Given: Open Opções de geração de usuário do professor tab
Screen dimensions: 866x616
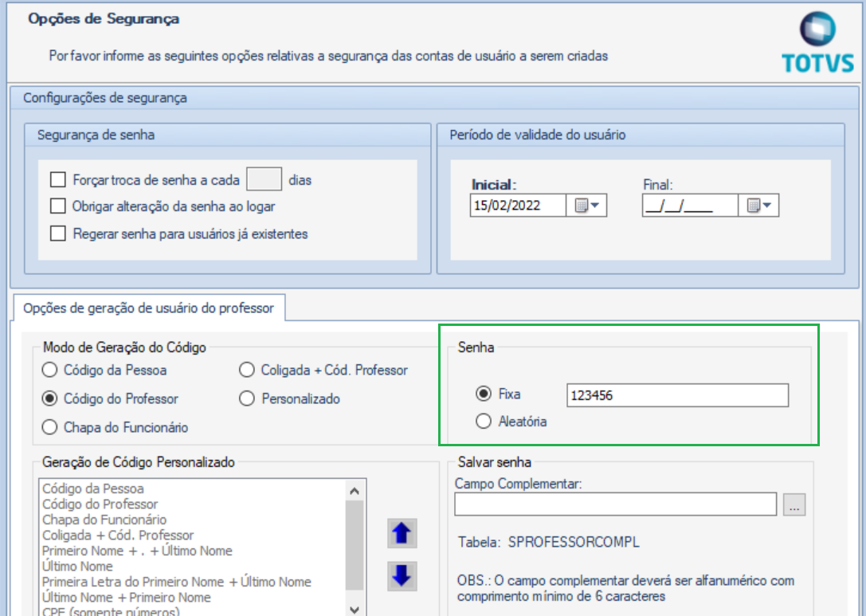Looking at the screenshot, I should pyautogui.click(x=148, y=308).
